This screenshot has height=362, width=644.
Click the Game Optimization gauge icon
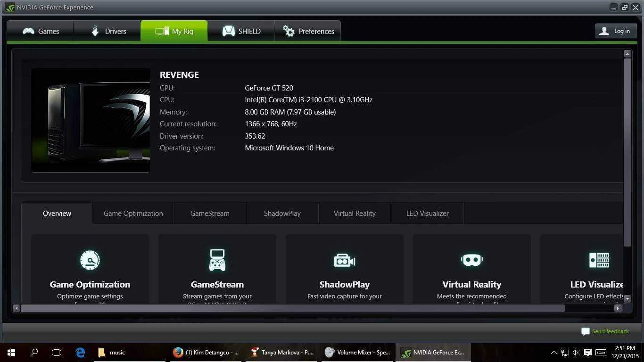(90, 260)
